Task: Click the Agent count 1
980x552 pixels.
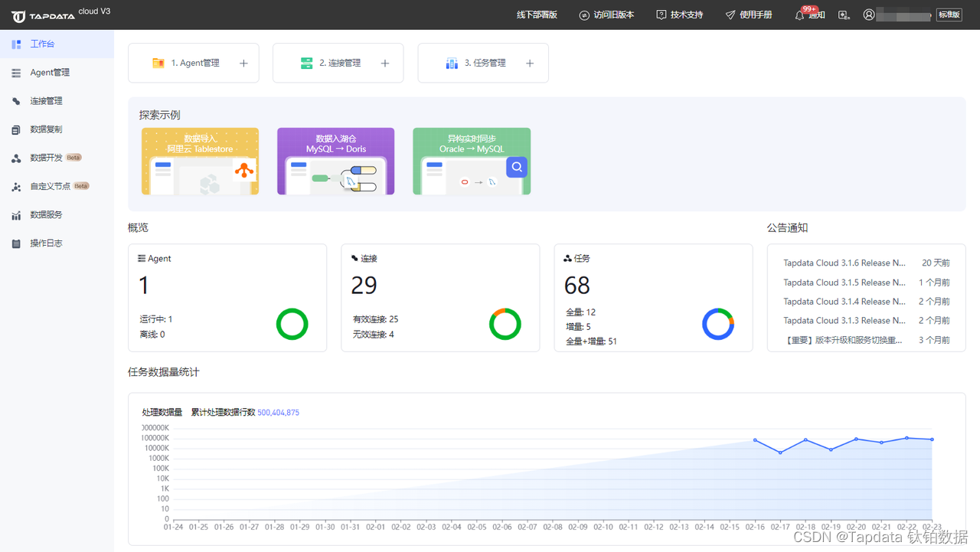Action: tap(144, 286)
